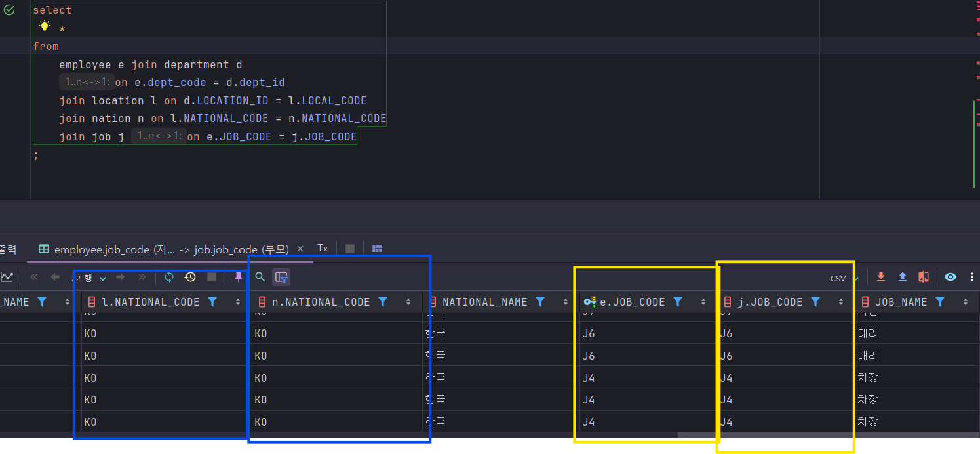The height and width of the screenshot is (454, 980).
Task: Open the query history clock icon
Action: (x=190, y=277)
